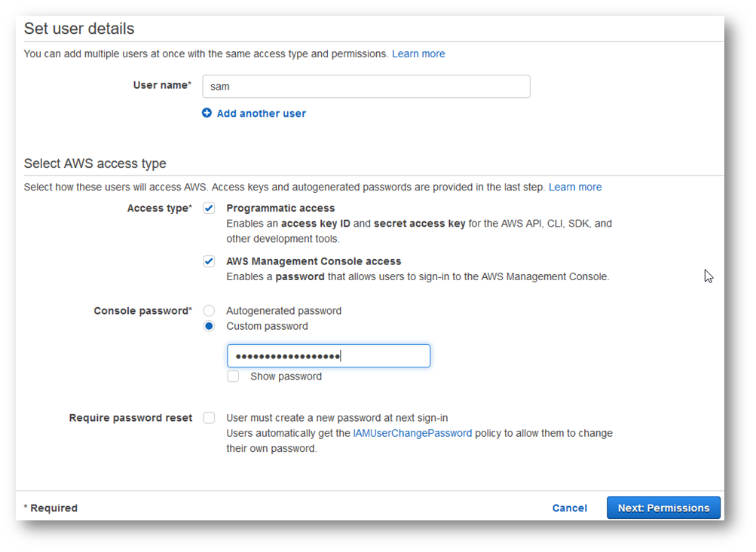
Task: Enable the Show password checkbox
Action: tap(234, 377)
